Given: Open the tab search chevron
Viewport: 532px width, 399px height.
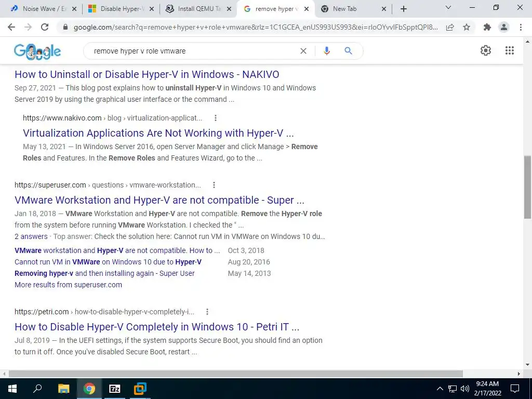Looking at the screenshot, I should click(448, 7).
